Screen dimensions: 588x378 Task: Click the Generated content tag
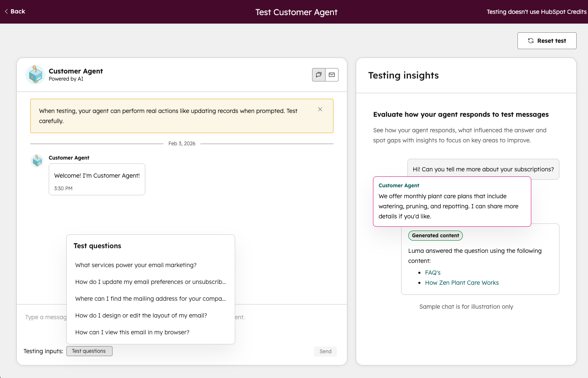435,236
